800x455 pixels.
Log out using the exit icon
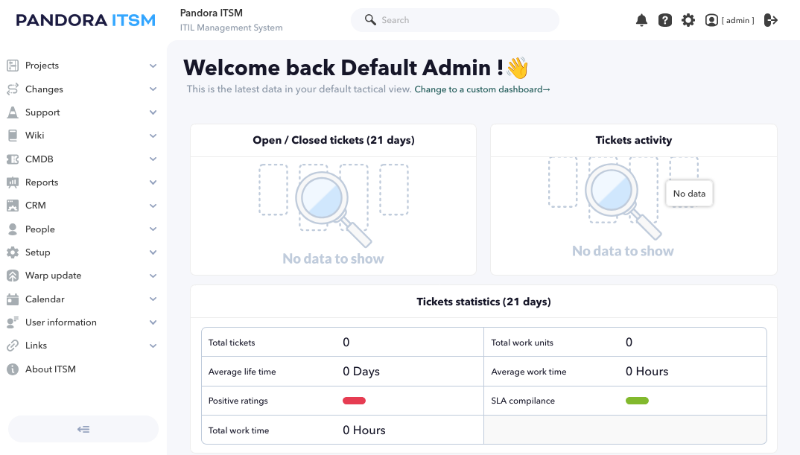click(x=771, y=20)
